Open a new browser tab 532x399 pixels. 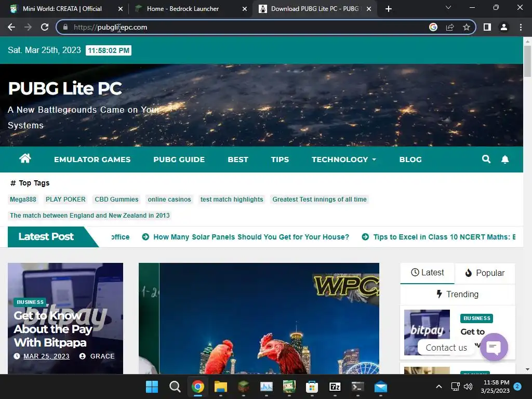point(389,9)
